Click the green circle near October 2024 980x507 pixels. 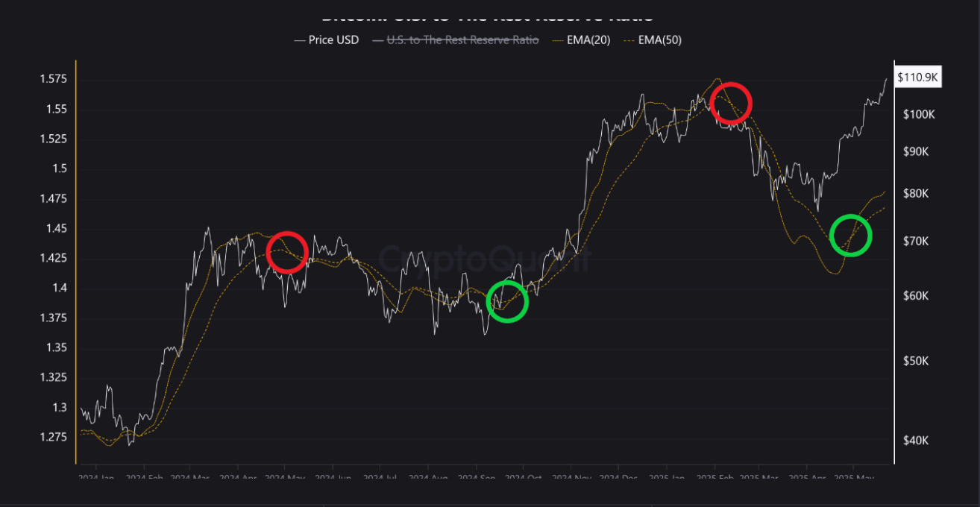pos(507,301)
